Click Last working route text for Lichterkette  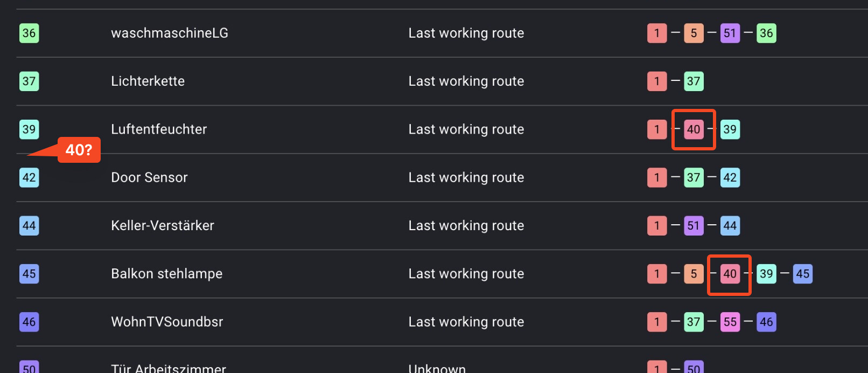coord(466,81)
